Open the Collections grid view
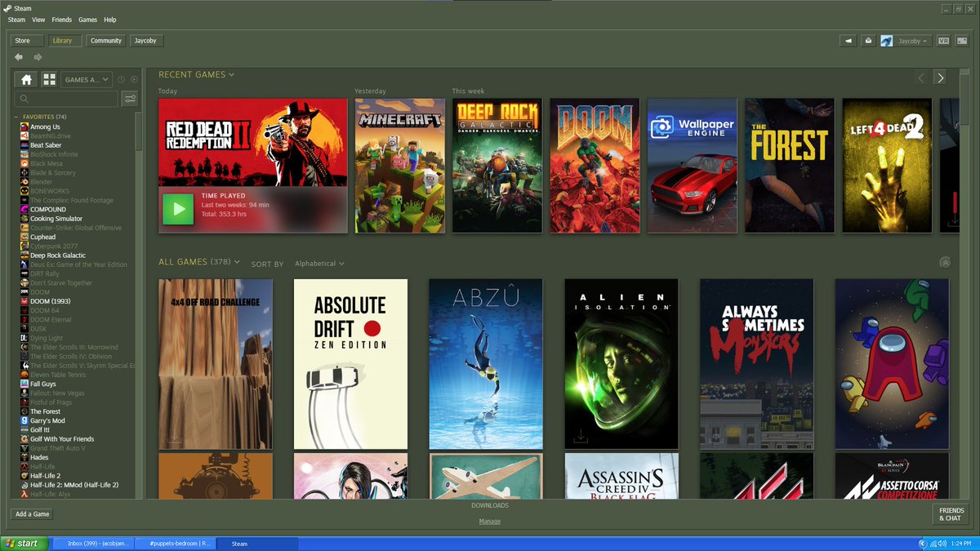This screenshot has width=980, height=551. pyautogui.click(x=49, y=79)
